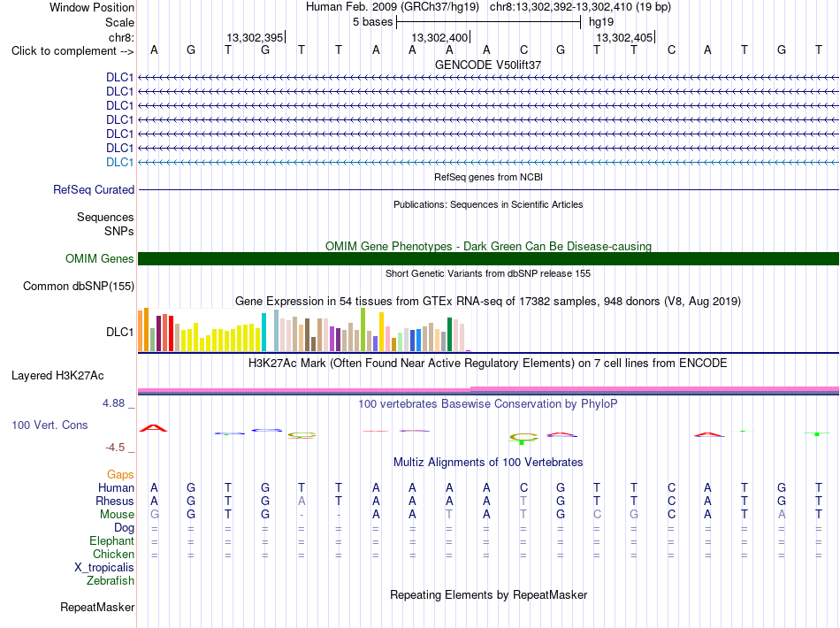840x628 pixels.
Task: Select the Chicken alignment row label
Action: (x=113, y=554)
